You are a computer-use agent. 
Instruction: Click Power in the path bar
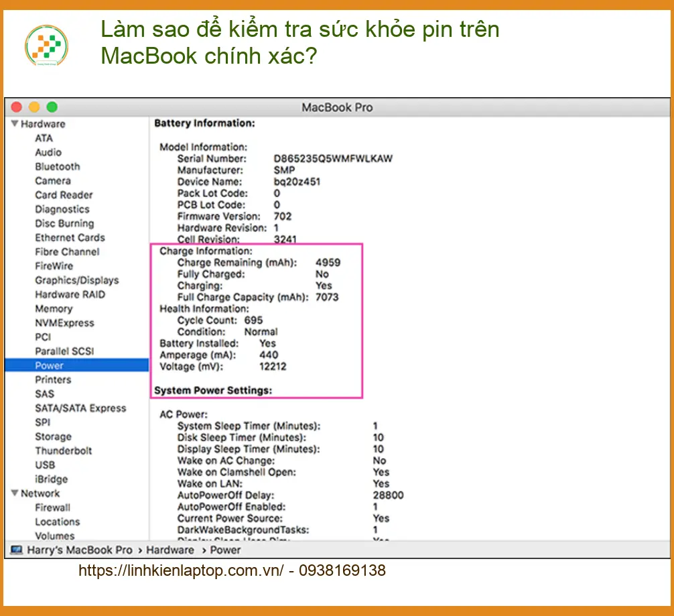click(225, 550)
